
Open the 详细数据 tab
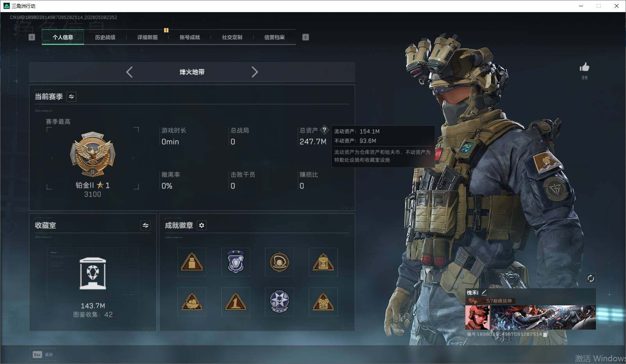point(147,37)
